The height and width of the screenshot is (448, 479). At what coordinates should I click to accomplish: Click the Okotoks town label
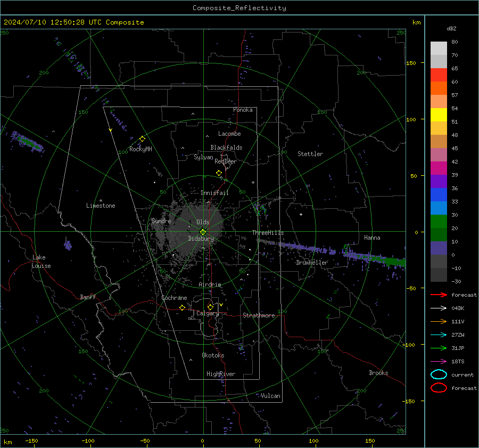tap(213, 355)
